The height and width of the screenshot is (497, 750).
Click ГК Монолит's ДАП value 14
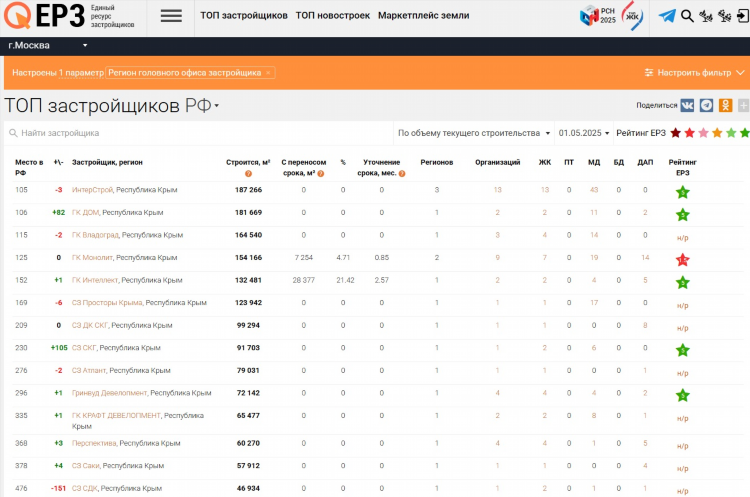coord(645,257)
